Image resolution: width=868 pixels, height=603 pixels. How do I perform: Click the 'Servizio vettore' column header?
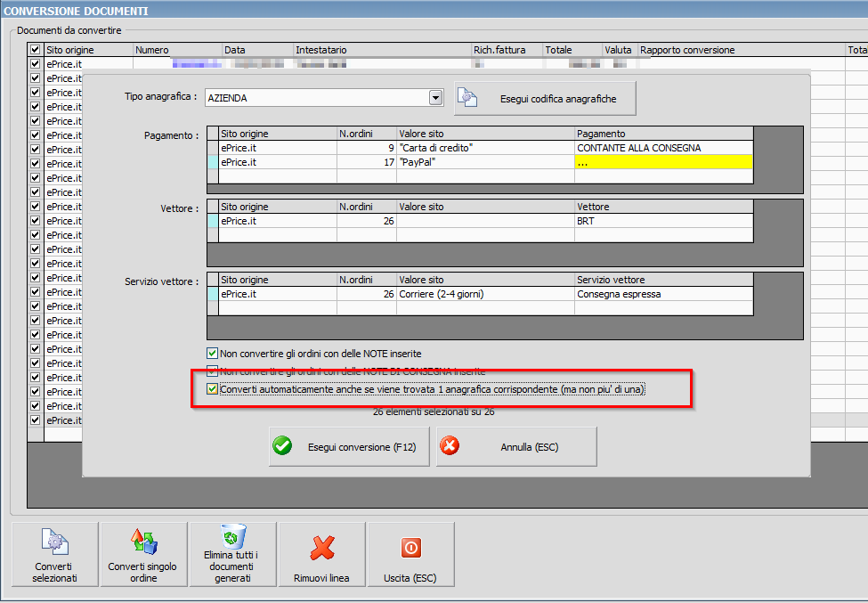pos(664,280)
